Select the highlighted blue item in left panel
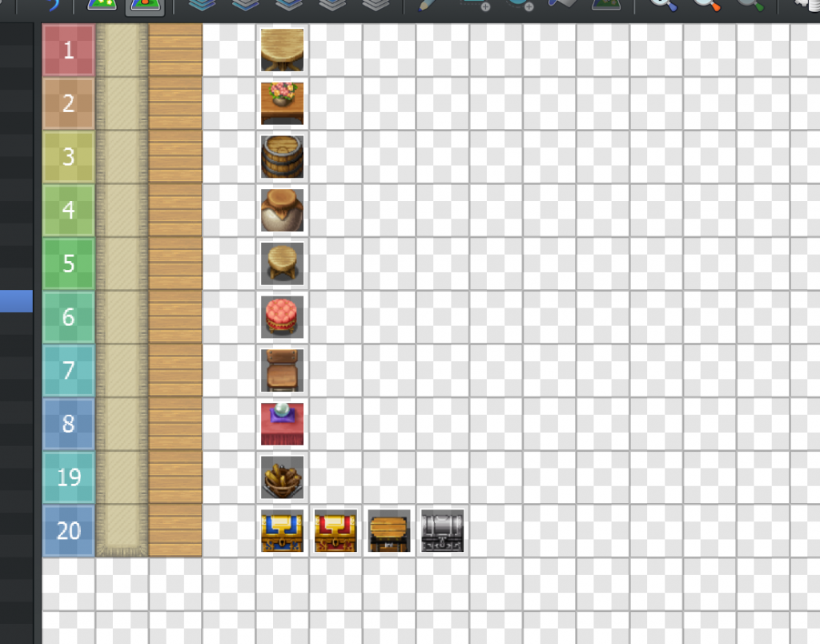 pyautogui.click(x=16, y=301)
